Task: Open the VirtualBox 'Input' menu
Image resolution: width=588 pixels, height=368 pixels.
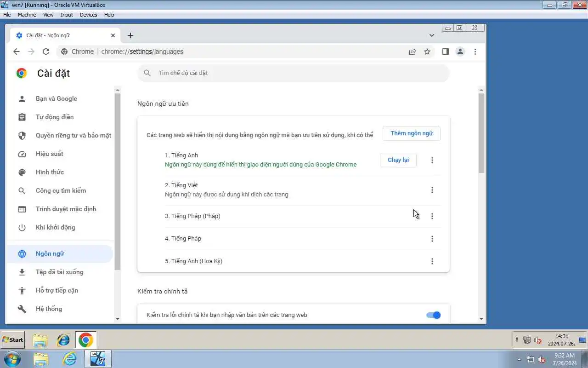Action: [67, 15]
